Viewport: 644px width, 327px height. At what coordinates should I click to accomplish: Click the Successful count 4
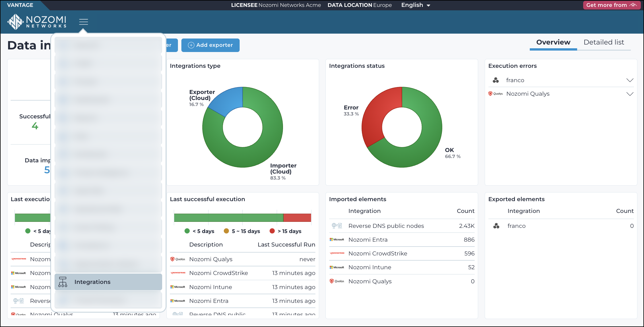click(35, 126)
